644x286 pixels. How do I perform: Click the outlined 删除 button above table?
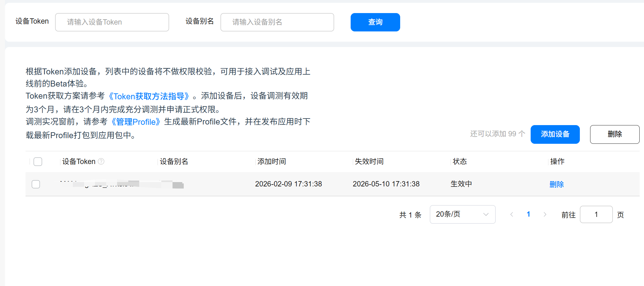coord(614,134)
